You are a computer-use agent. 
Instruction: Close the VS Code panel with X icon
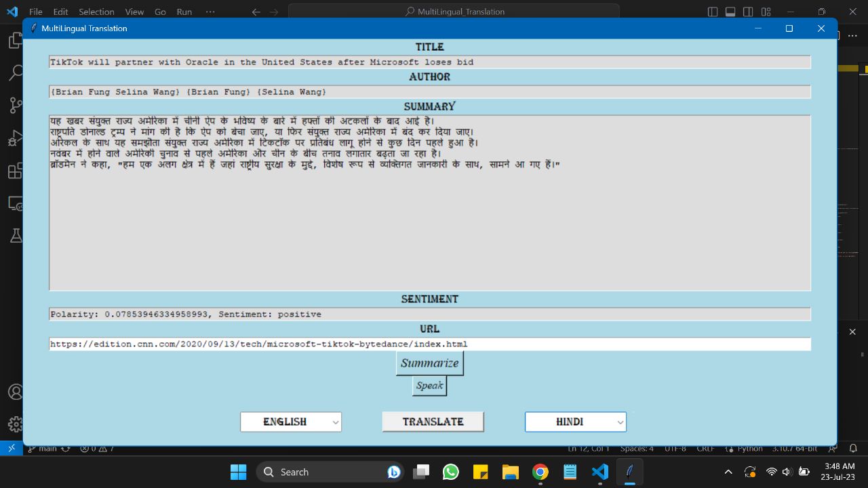click(852, 332)
